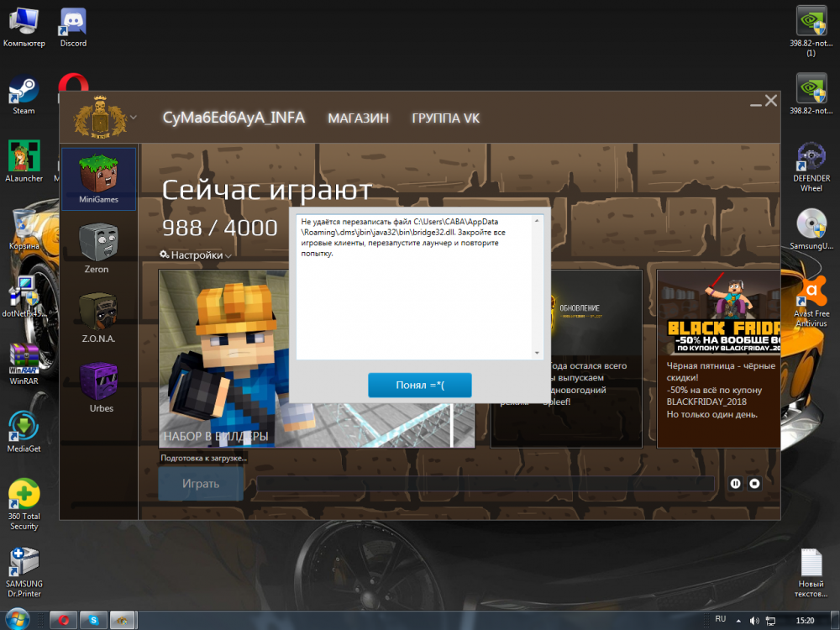Open Discord desktop shortcut
840x630 pixels.
(x=73, y=24)
